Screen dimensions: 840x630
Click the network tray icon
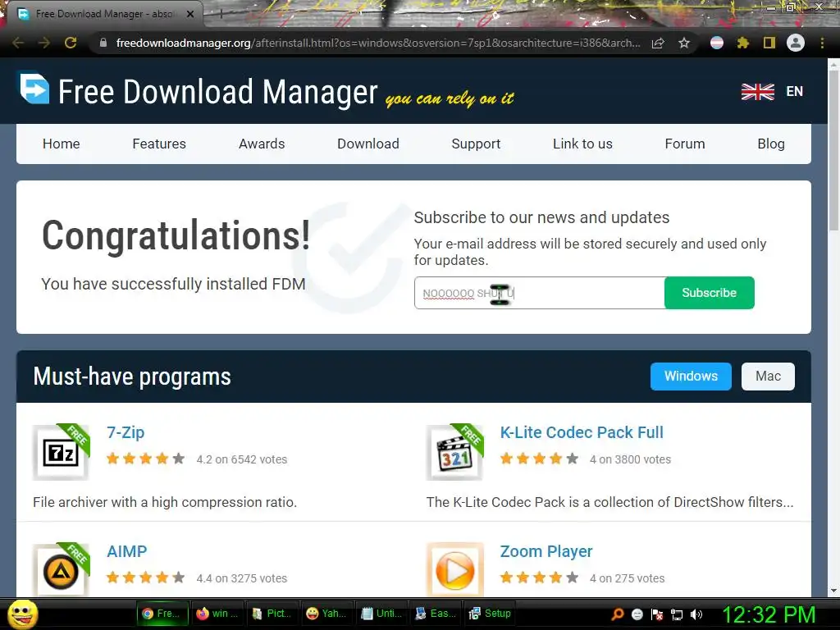point(677,614)
